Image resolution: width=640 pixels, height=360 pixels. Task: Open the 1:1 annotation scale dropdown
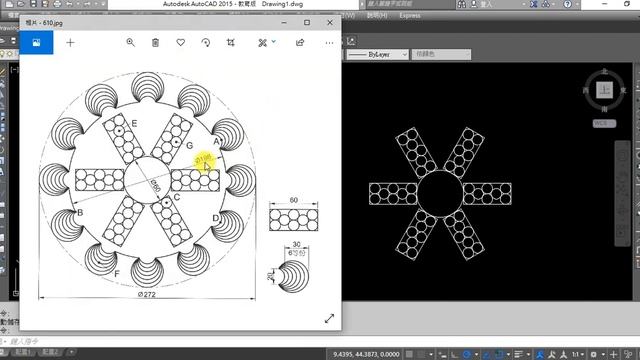pos(578,354)
